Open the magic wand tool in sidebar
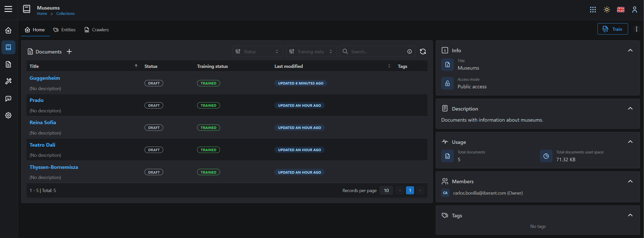Viewport: 644px width, 238px height. point(8,81)
